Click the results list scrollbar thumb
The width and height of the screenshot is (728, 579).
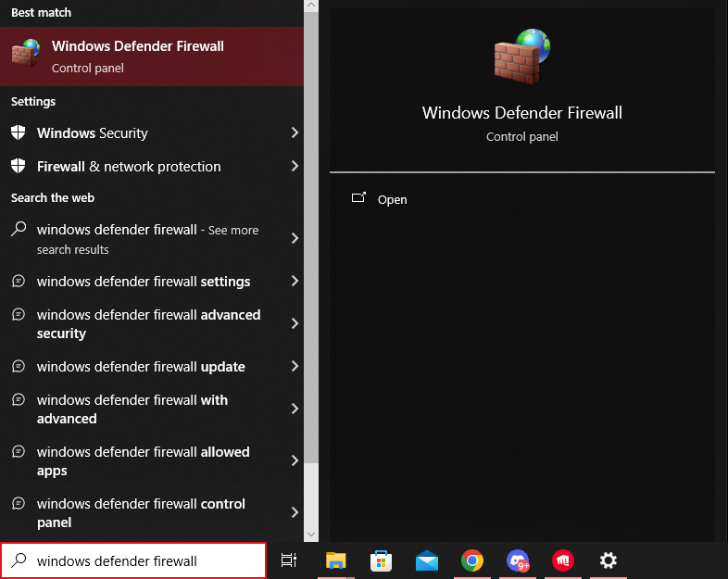click(311, 237)
